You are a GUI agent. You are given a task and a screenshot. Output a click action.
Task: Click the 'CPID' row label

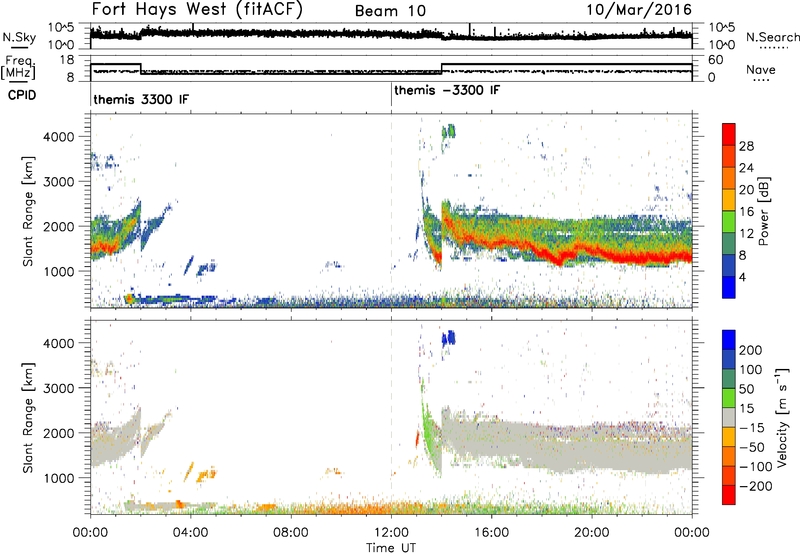[22, 95]
